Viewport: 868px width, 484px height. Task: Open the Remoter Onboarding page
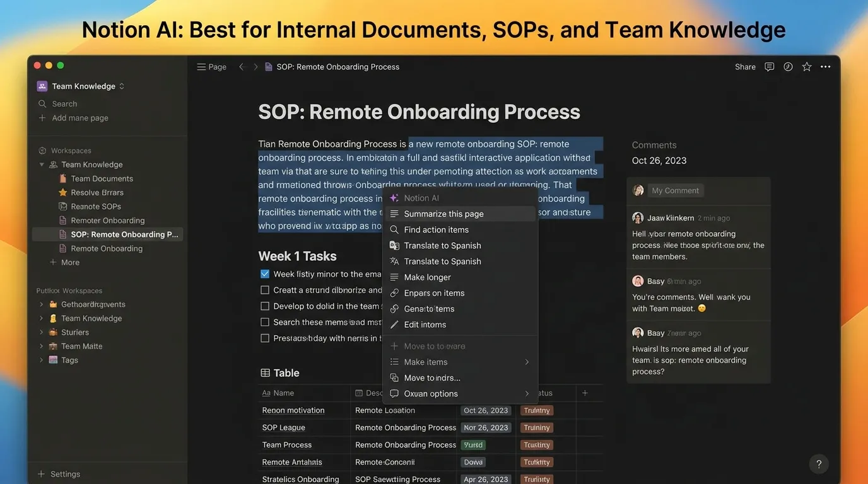tap(108, 221)
